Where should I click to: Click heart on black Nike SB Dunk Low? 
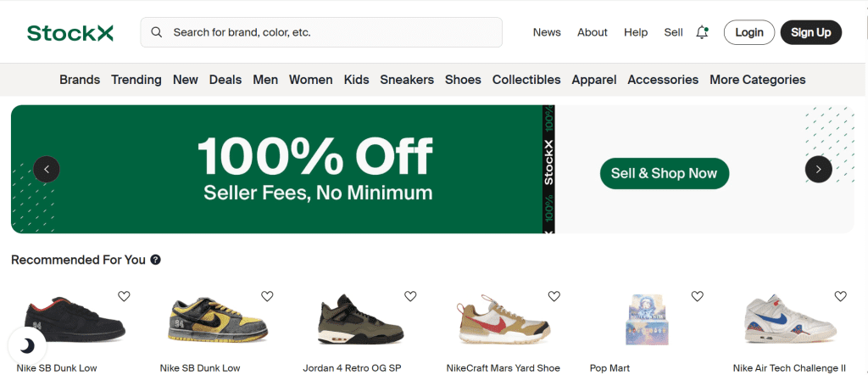tap(124, 296)
